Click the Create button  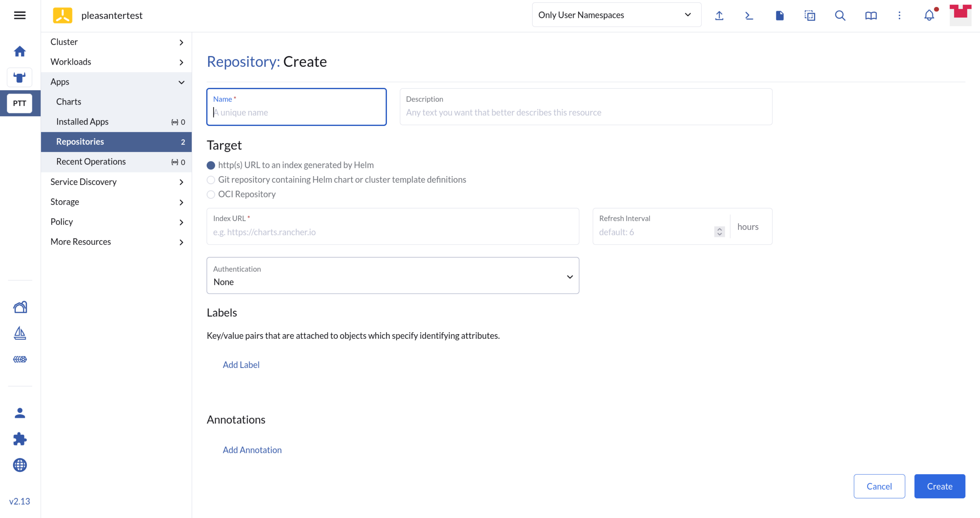(939, 486)
